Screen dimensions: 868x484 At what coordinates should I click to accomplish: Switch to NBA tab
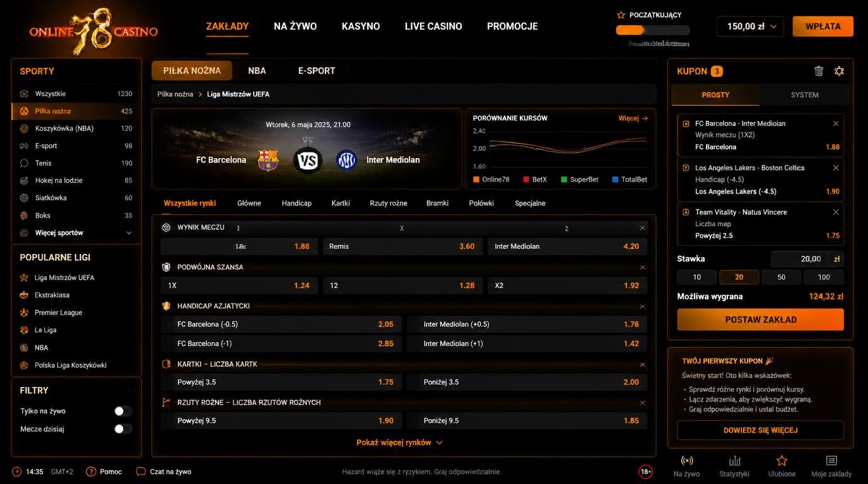click(257, 71)
